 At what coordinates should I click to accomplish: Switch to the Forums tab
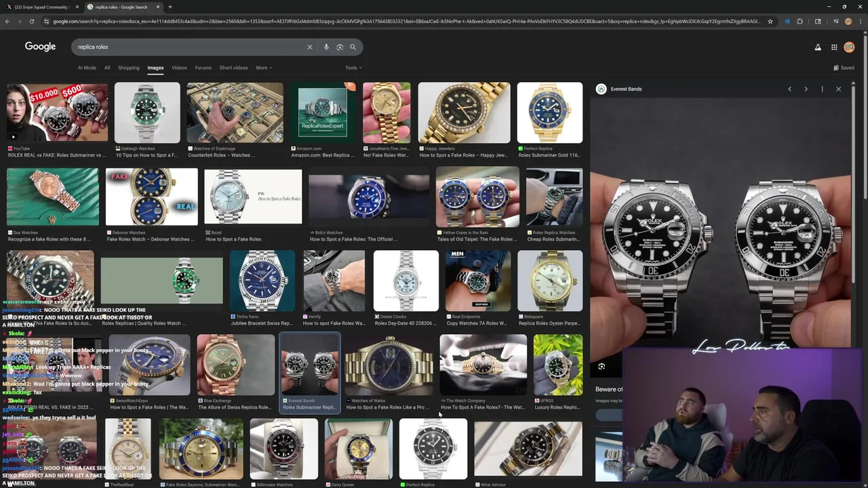coord(203,68)
